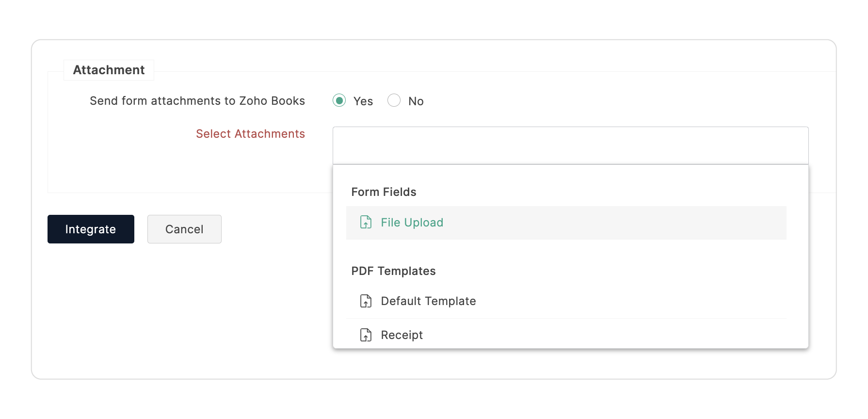Screen dimensions: 868x419
Task: Open the Select Attachments dropdown box
Action: [x=570, y=145]
